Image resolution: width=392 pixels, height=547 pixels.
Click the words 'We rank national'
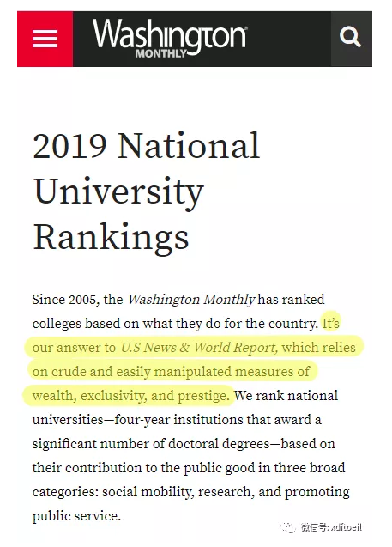[x=286, y=396]
